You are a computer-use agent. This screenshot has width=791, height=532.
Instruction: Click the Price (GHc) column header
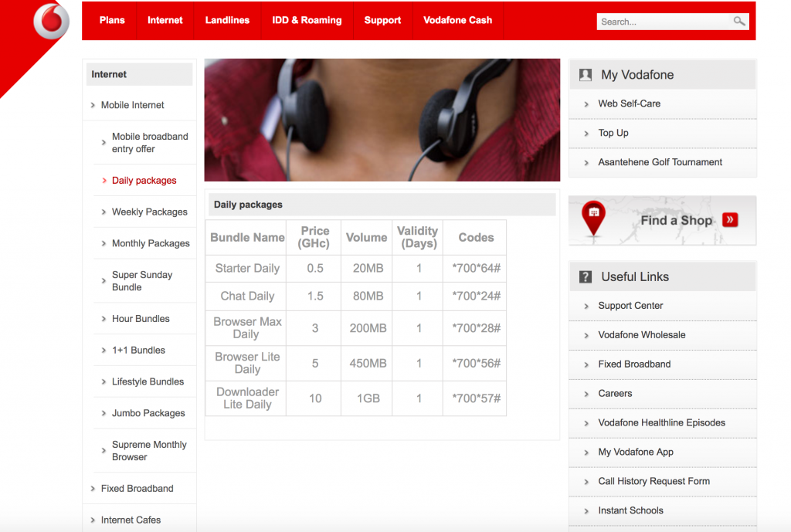pyautogui.click(x=314, y=237)
